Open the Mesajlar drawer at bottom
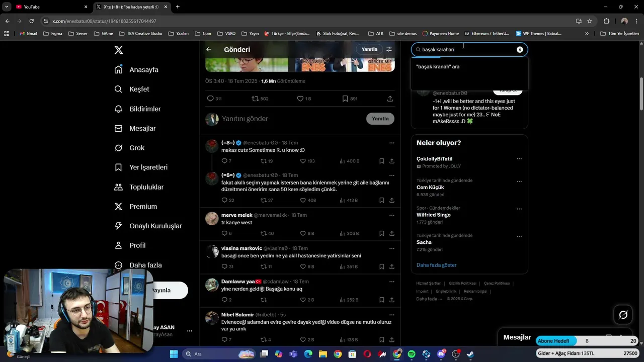The image size is (644, 362). click(517, 337)
